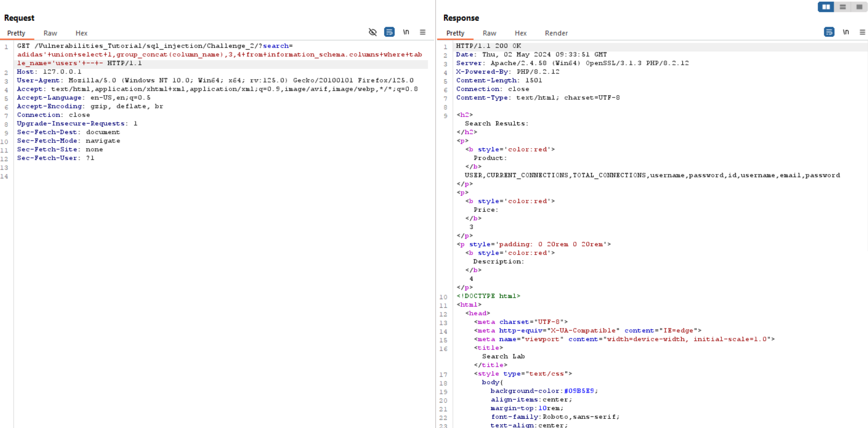This screenshot has width=868, height=428.
Task: Click Sec-Fetch-User: ?1 header
Action: pyautogui.click(x=55, y=158)
